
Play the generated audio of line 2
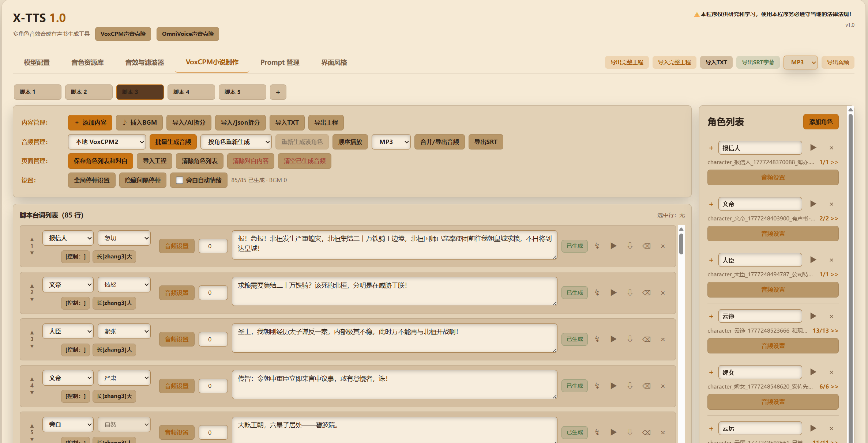[x=613, y=292]
